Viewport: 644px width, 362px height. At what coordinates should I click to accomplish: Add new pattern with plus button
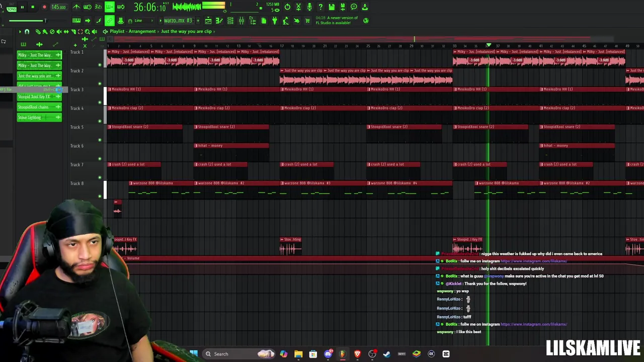click(198, 21)
